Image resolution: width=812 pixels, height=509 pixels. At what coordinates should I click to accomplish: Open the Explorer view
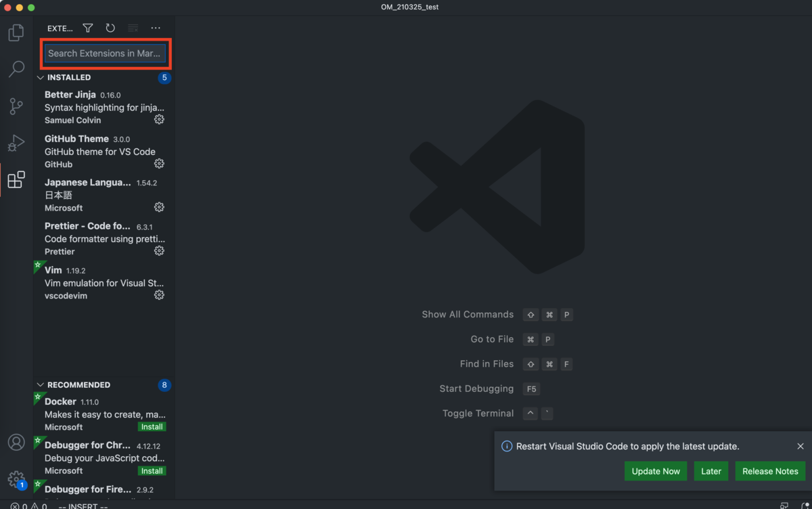click(x=16, y=32)
